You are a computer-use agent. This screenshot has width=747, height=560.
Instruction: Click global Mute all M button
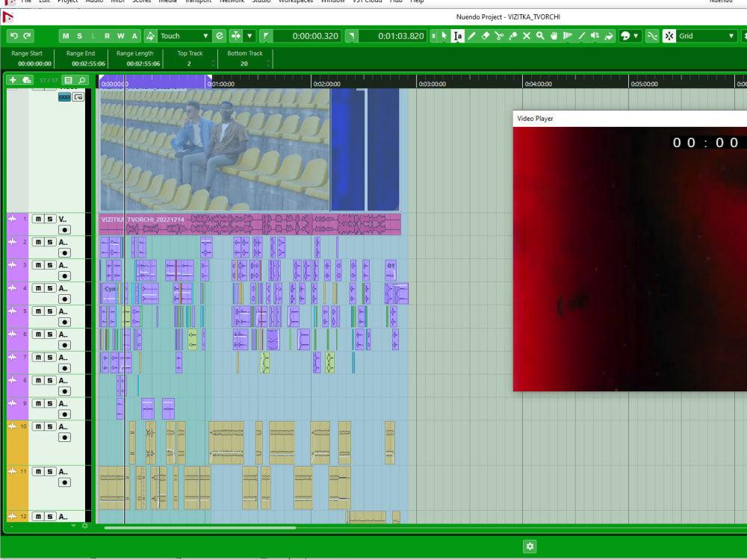click(66, 36)
